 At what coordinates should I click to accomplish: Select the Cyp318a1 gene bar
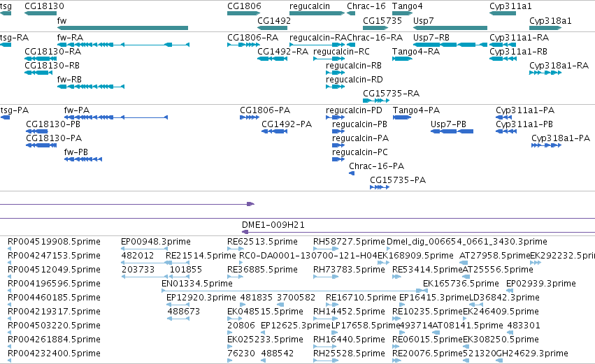click(545, 28)
